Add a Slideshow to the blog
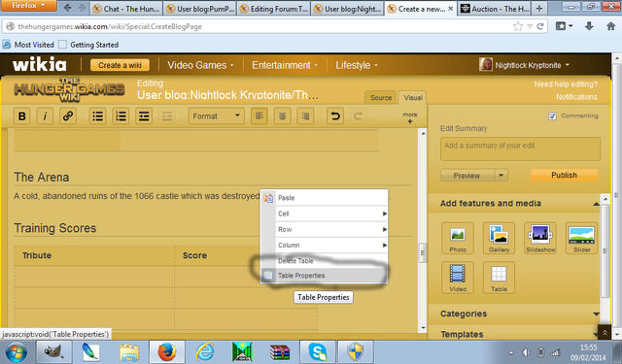The width and height of the screenshot is (622, 364). 540,238
